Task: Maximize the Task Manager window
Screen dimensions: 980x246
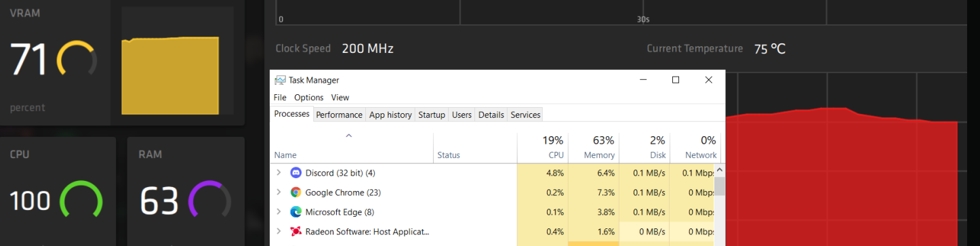Action: click(x=676, y=80)
